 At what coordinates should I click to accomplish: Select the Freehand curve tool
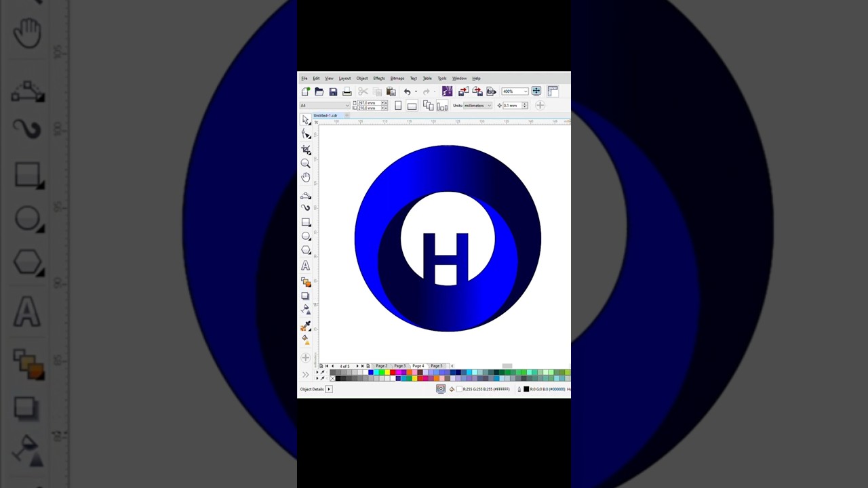tap(306, 195)
